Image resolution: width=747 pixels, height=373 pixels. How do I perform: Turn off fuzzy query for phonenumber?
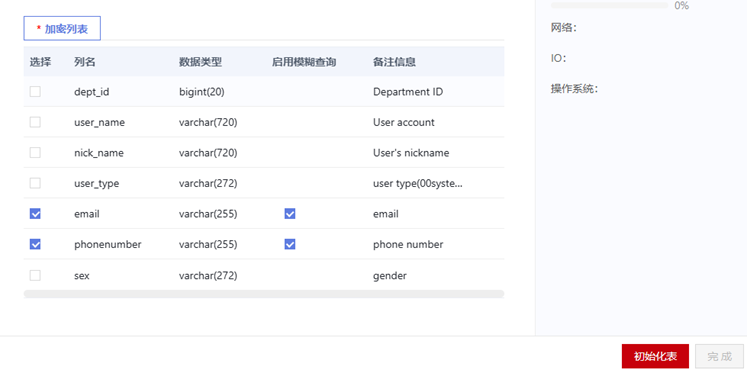pyautogui.click(x=290, y=244)
